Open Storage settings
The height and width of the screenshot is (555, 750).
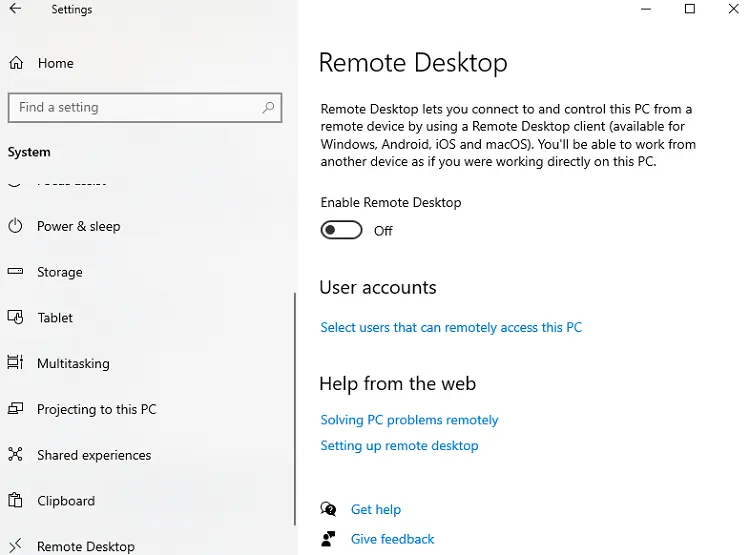[60, 272]
